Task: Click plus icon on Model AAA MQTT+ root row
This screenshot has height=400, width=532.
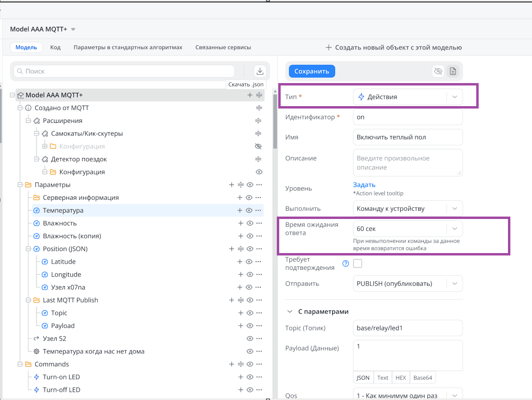Action: [x=250, y=95]
